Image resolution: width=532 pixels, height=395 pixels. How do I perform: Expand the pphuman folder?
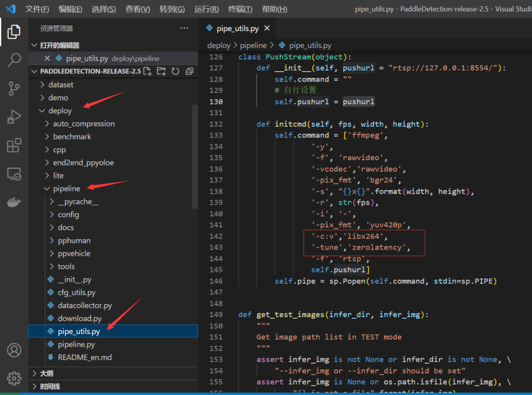coord(74,240)
